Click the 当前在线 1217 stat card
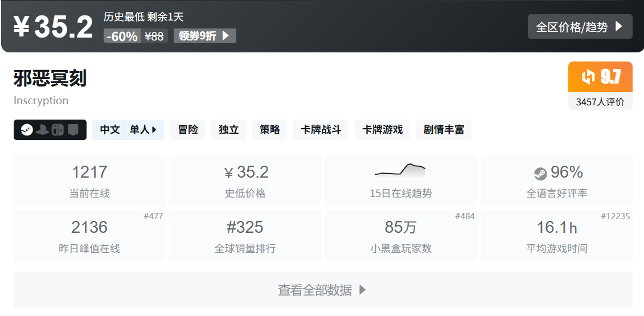 89,180
